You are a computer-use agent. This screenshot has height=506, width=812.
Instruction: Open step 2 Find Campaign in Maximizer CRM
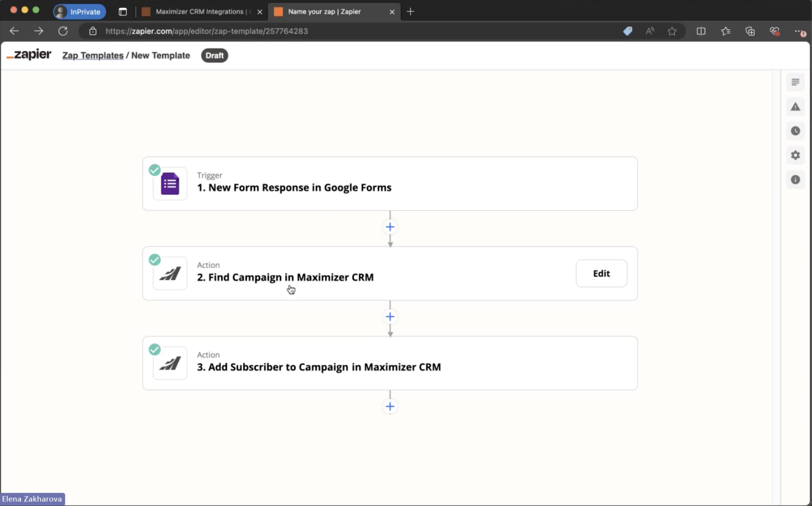click(x=390, y=273)
